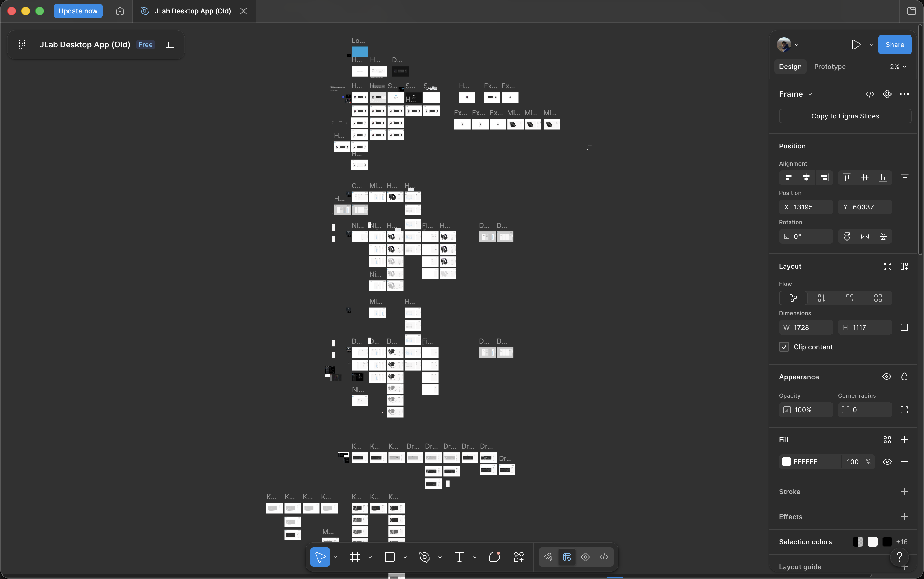Click the Align horizontal centers icon

(806, 178)
